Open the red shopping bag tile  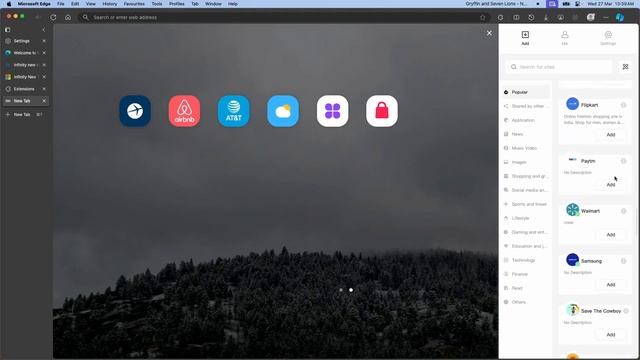pos(382,111)
